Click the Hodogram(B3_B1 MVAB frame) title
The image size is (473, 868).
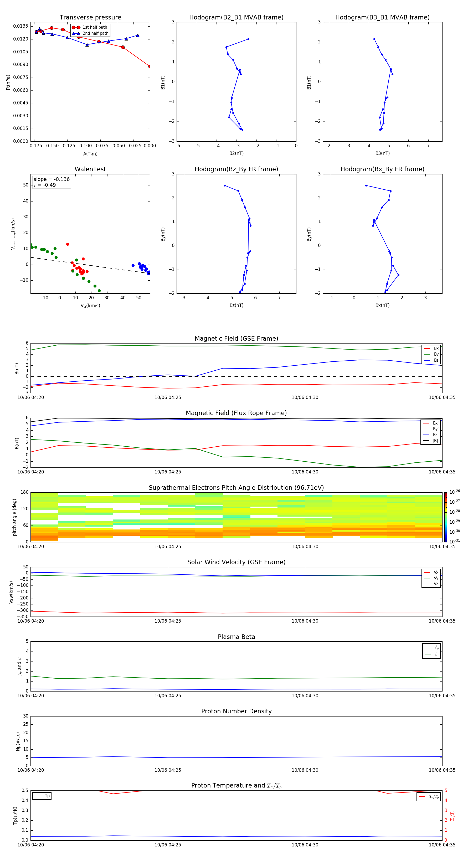point(382,18)
